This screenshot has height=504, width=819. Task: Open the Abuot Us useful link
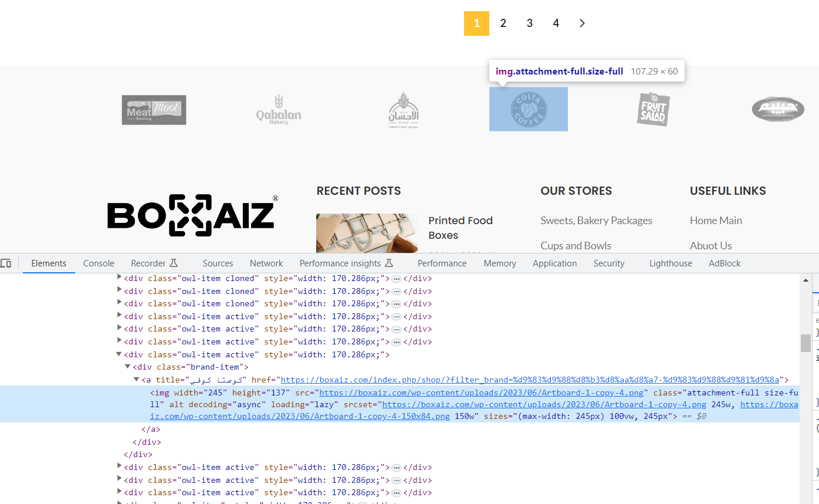(710, 246)
